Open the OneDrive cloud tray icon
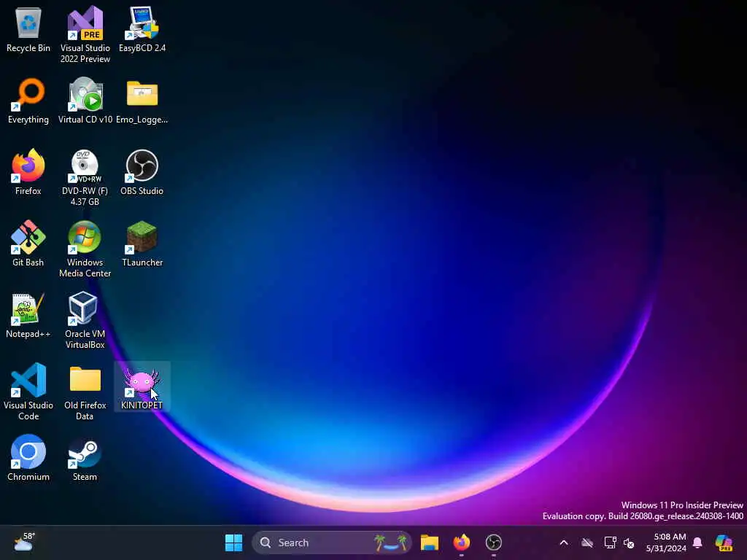This screenshot has width=747, height=560. [x=587, y=542]
